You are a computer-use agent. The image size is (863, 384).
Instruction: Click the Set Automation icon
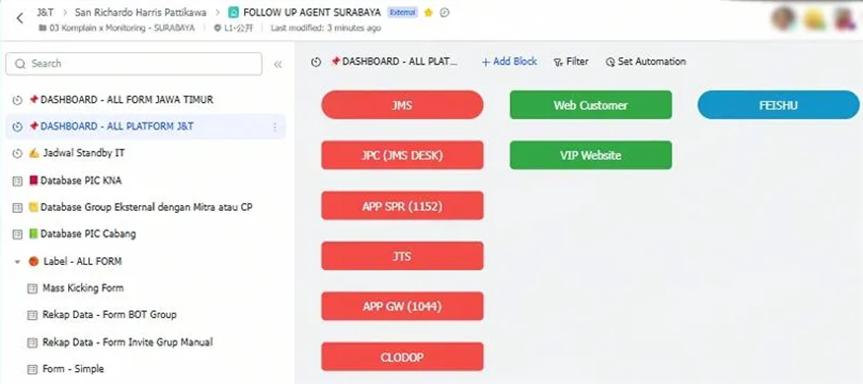610,62
